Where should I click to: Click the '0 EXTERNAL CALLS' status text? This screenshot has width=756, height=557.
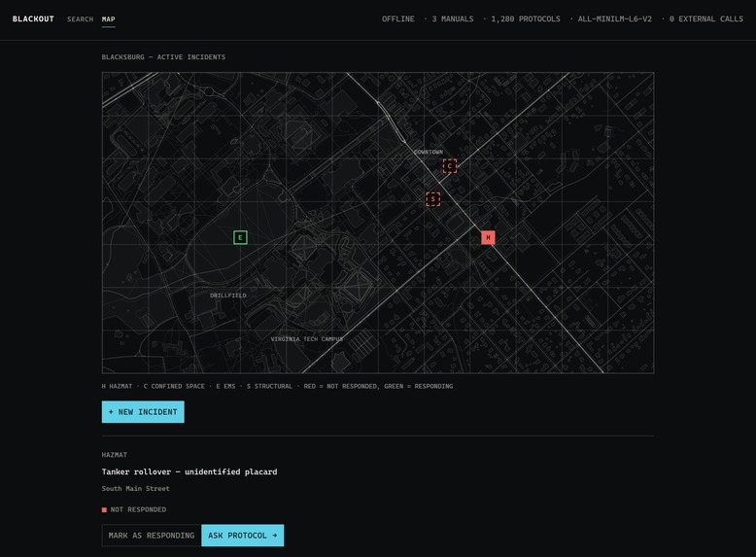point(705,18)
